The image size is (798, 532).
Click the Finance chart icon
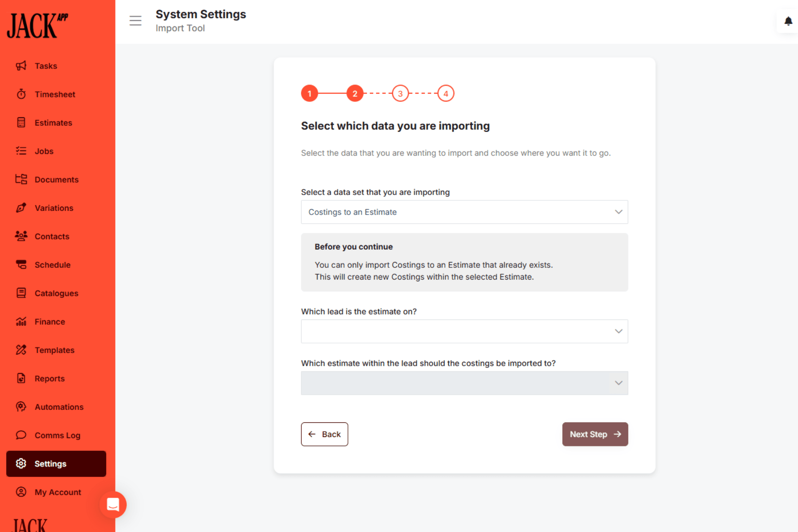pyautogui.click(x=21, y=321)
